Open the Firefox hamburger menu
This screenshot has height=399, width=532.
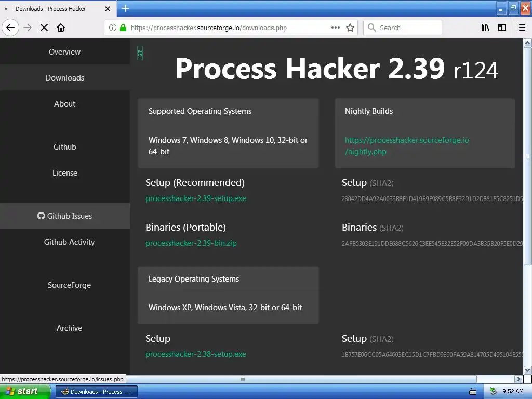coord(522,28)
